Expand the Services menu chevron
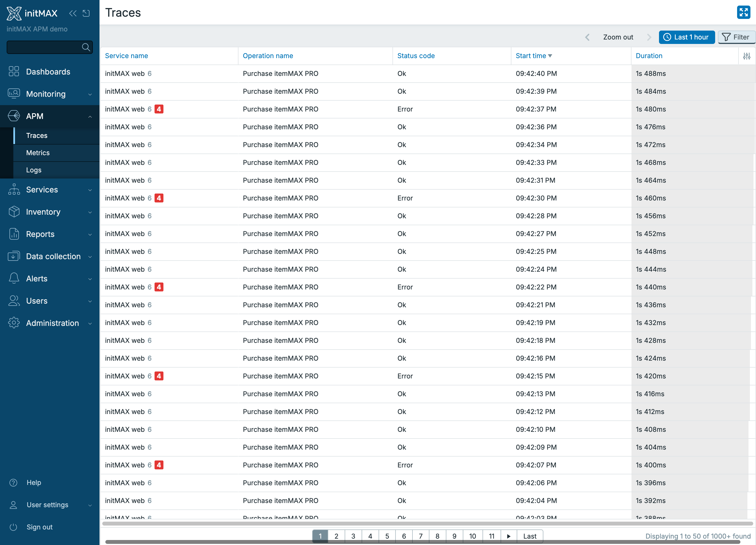Image resolution: width=756 pixels, height=545 pixels. 90,190
